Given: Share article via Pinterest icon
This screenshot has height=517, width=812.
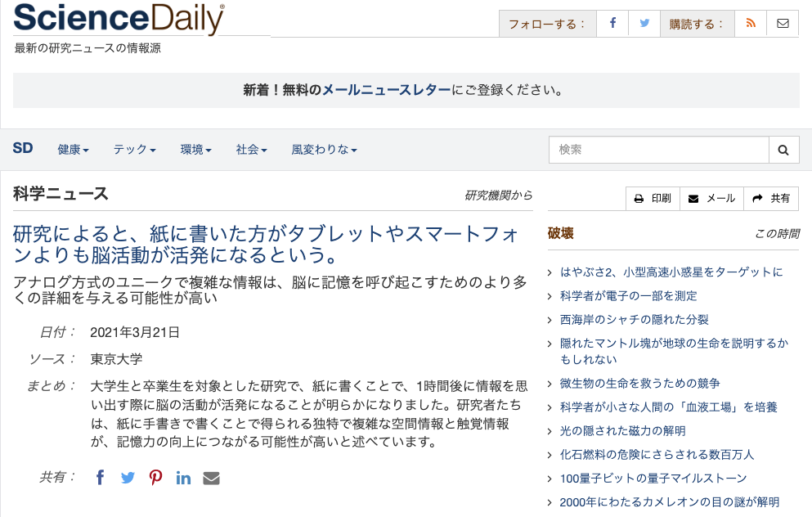Looking at the screenshot, I should pos(155,478).
